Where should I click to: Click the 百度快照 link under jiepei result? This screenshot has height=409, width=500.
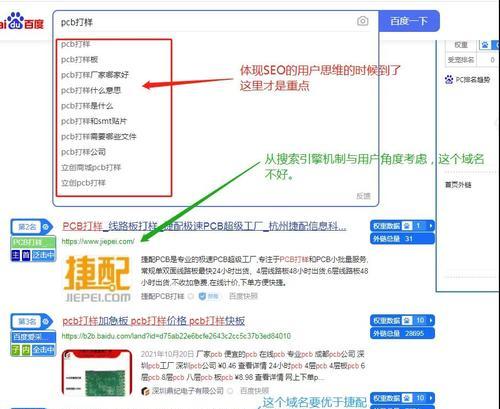point(243,296)
